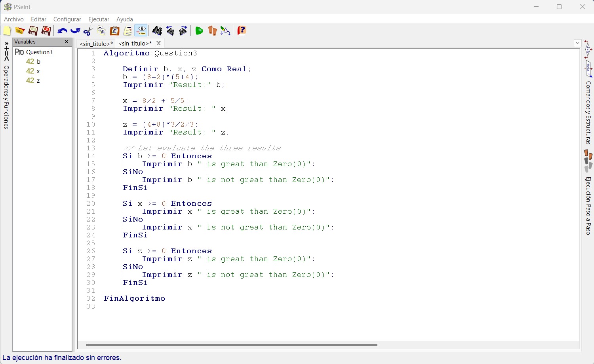This screenshot has width=594, height=364.
Task: Click the status message about finished execution
Action: coord(62,358)
